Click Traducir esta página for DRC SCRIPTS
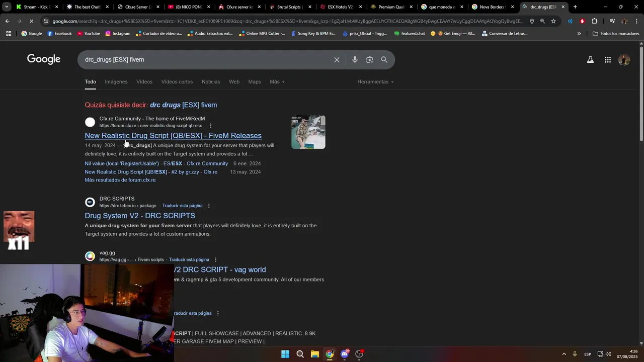Viewport: 644px width, 362px height. (182, 206)
